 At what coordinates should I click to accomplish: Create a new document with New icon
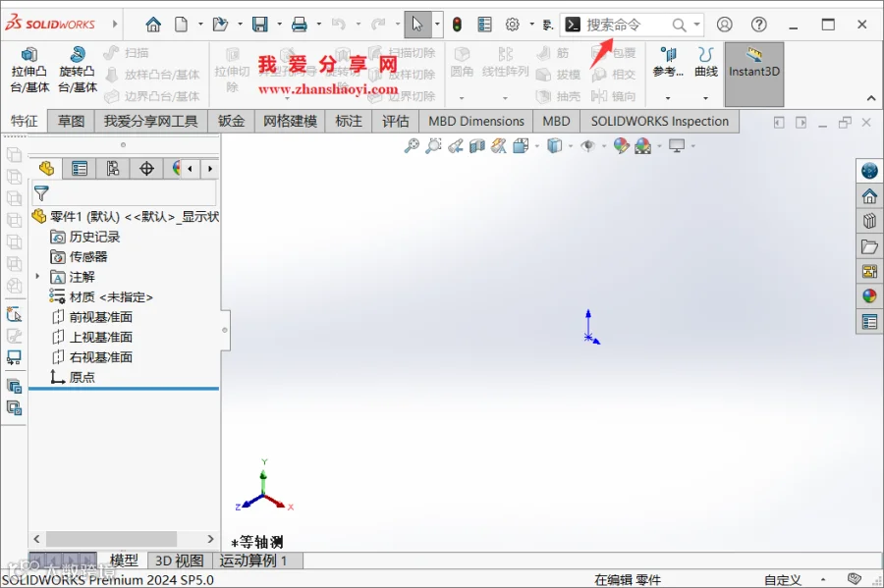coord(181,25)
